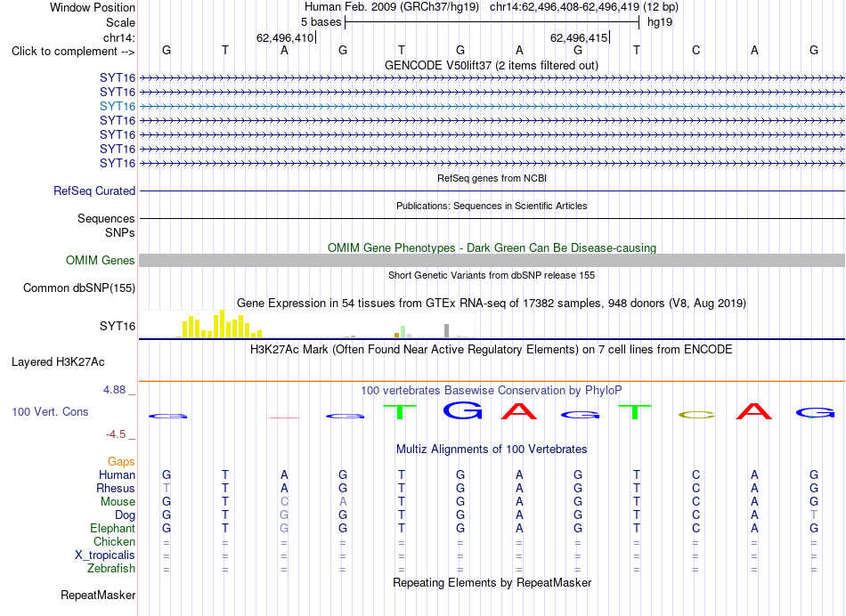Click the Repeating Elements by RepeatMasker title

[492, 582]
